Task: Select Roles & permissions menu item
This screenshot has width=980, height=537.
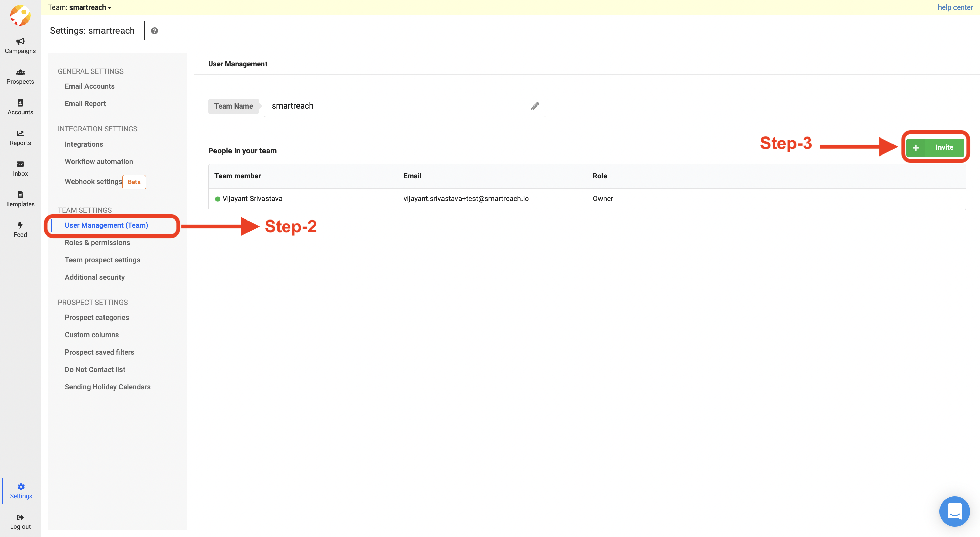Action: point(97,243)
